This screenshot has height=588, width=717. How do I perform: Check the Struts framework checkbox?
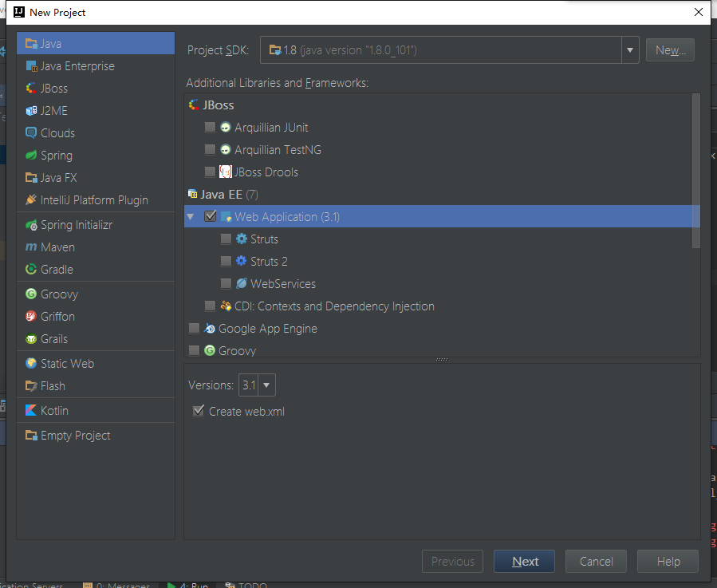[x=226, y=239]
